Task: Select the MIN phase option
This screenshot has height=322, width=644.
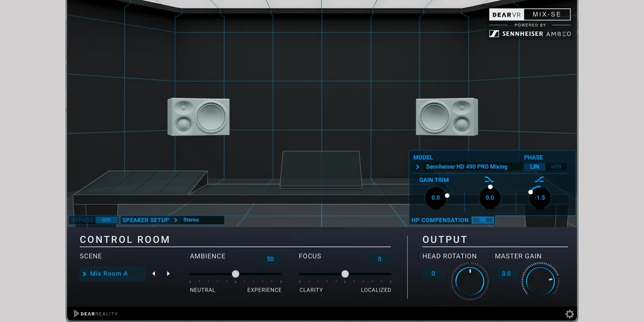Action: click(x=556, y=167)
